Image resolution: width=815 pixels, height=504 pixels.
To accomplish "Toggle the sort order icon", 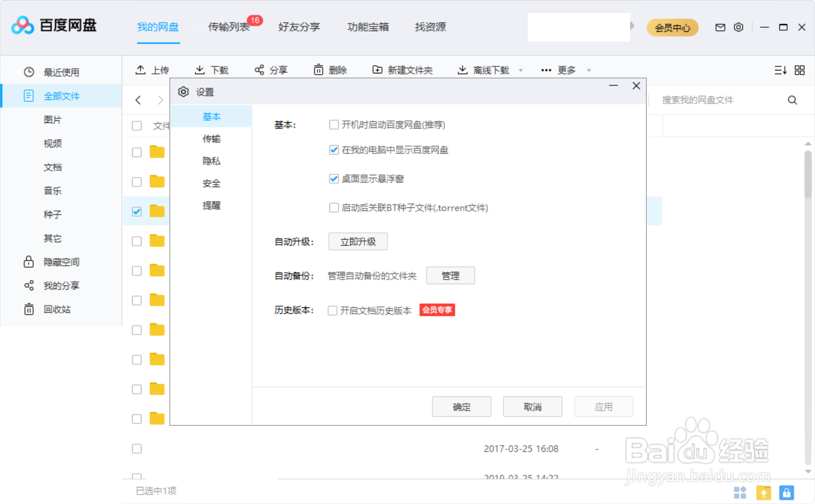I will coord(781,70).
